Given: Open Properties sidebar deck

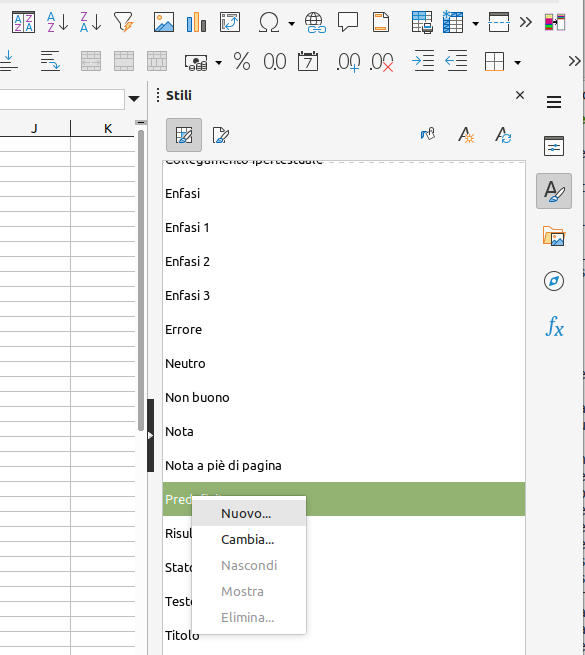Looking at the screenshot, I should (554, 146).
